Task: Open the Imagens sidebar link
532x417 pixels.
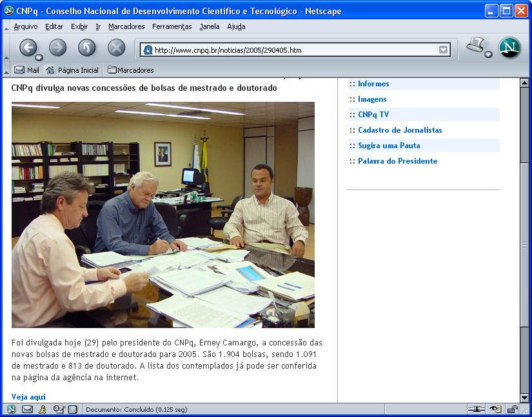Action: tap(372, 99)
